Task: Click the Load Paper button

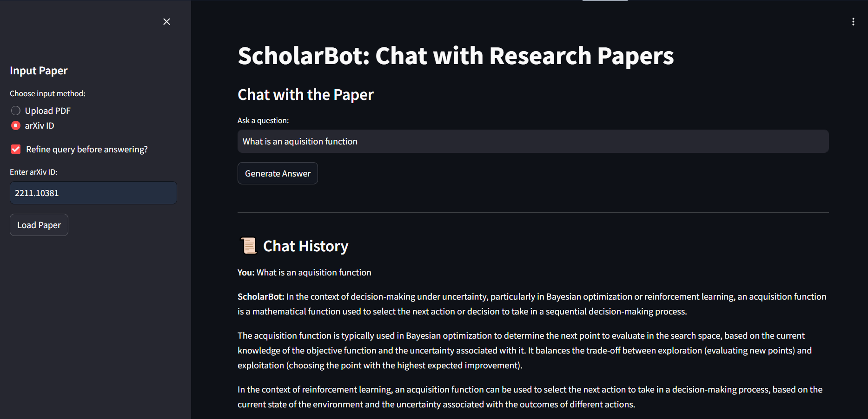Action: tap(39, 225)
